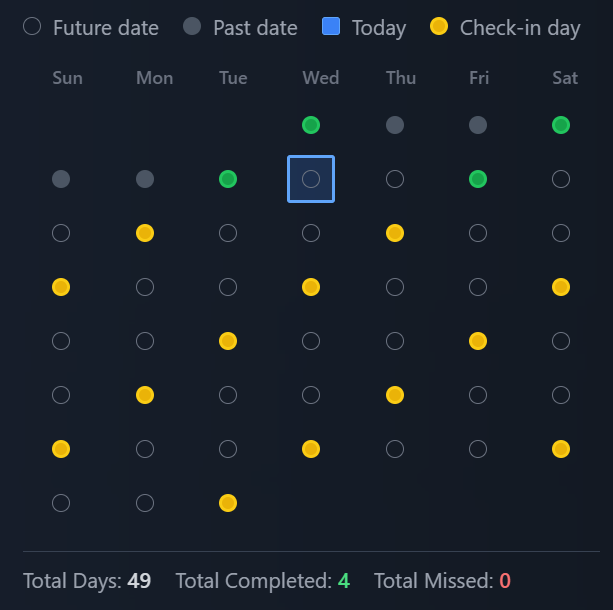The height and width of the screenshot is (610, 613).
Task: Select the last-row Tuesday yellow check-in day
Action: (x=228, y=503)
